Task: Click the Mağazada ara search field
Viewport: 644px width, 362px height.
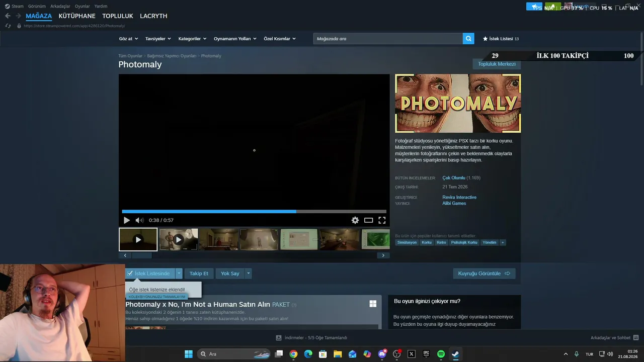Action: tap(388, 39)
